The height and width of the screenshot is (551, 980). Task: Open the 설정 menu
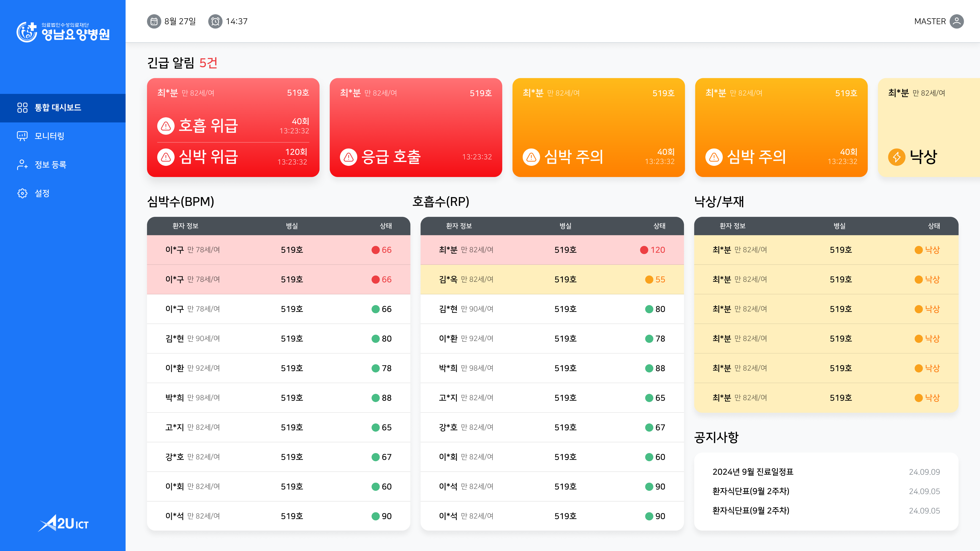coord(63,193)
